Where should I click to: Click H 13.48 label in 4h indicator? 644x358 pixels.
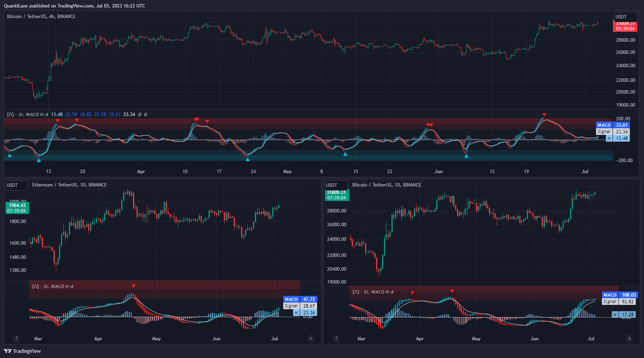(617, 138)
